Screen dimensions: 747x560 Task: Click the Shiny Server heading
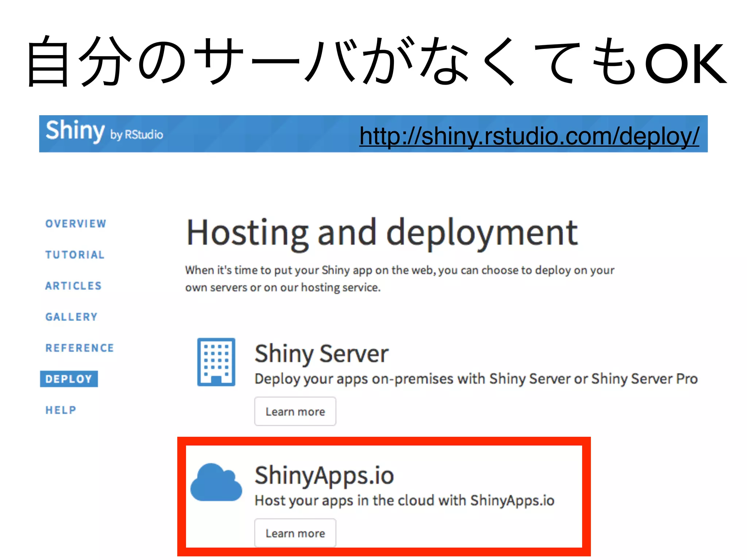[x=322, y=354]
